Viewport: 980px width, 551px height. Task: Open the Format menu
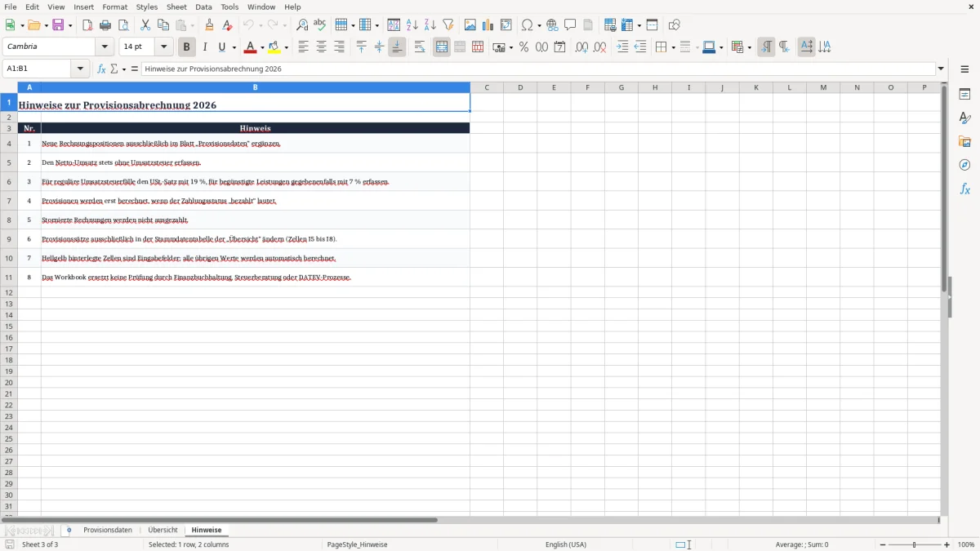tap(115, 7)
